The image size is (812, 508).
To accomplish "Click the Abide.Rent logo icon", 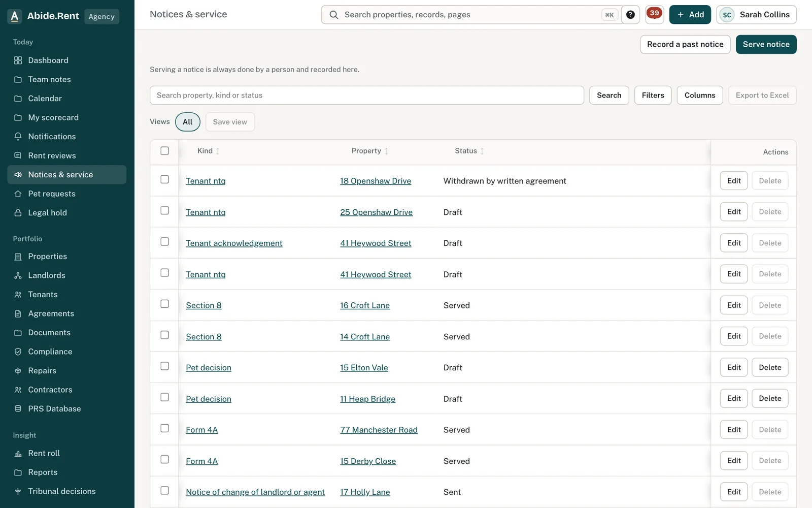I will pyautogui.click(x=15, y=16).
